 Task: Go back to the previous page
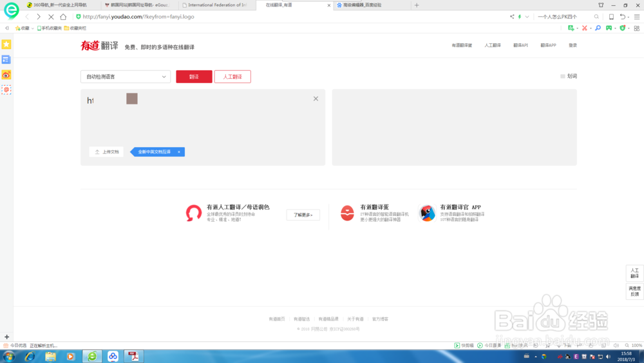pos(27,17)
